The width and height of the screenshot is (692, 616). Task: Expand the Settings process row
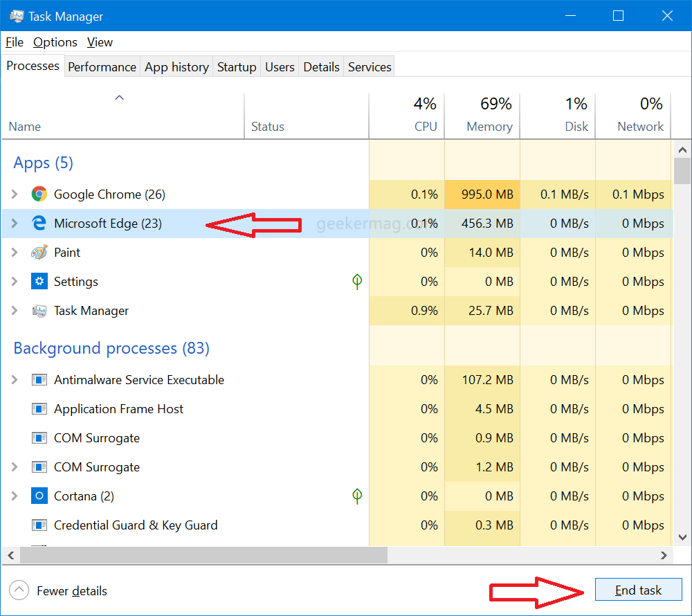click(15, 282)
